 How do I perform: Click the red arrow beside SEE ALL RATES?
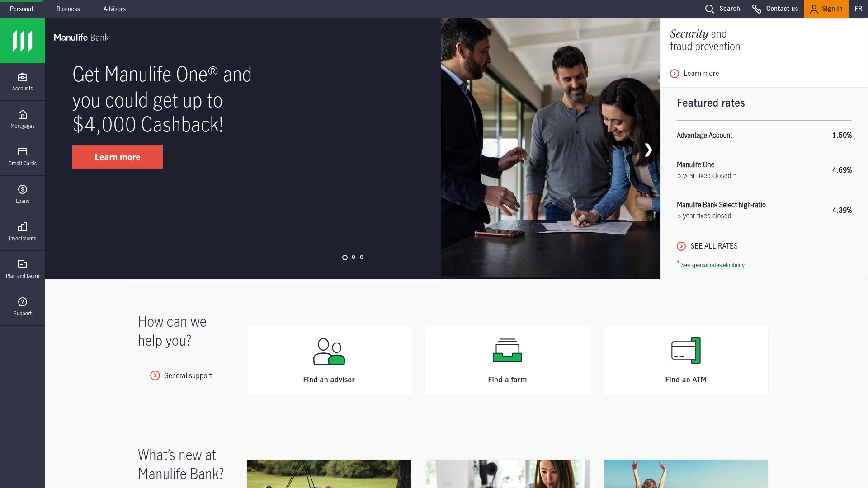[x=681, y=246]
